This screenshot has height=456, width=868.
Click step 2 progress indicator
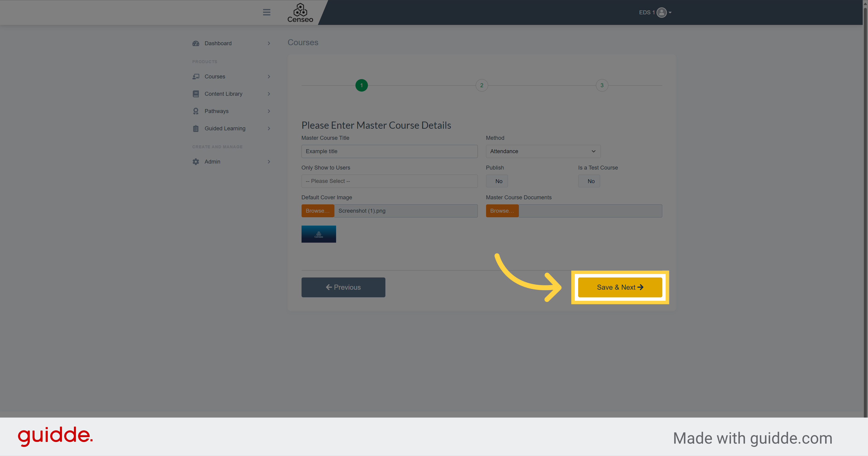click(482, 85)
